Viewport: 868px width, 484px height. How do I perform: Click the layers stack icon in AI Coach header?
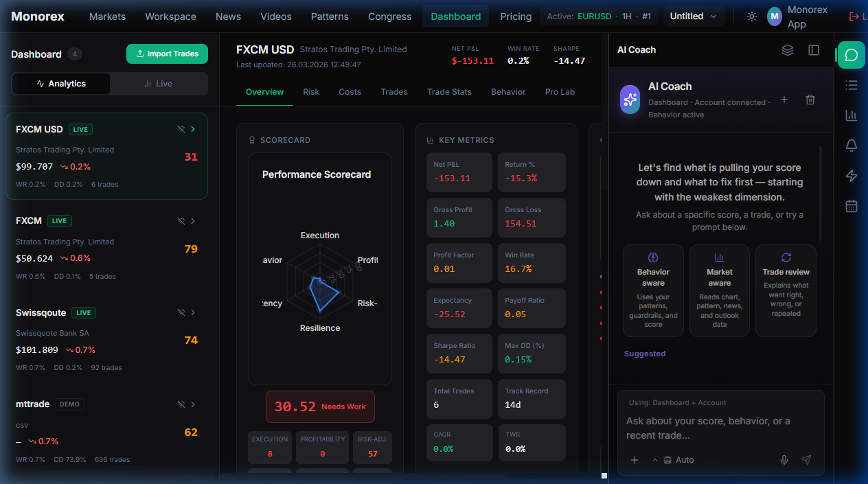(788, 50)
